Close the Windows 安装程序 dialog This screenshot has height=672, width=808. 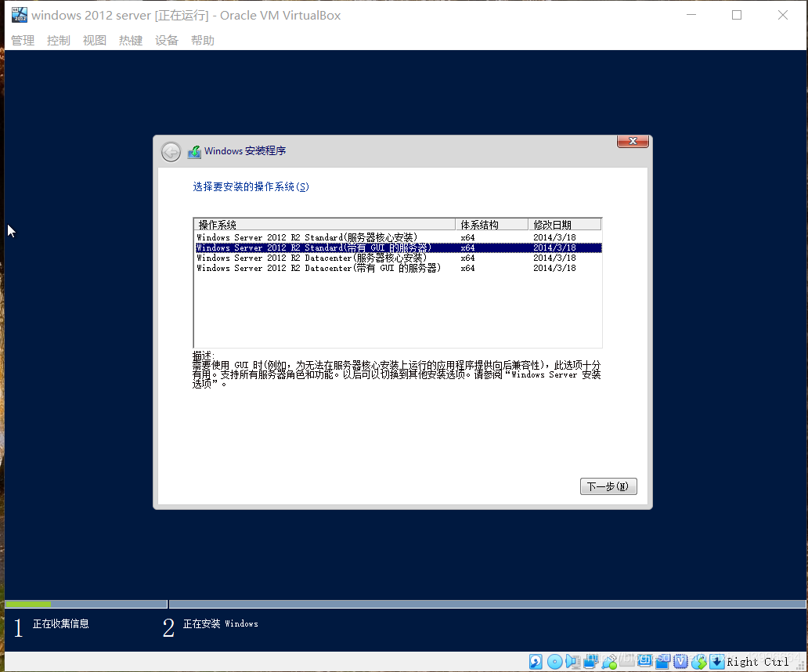[x=633, y=141]
